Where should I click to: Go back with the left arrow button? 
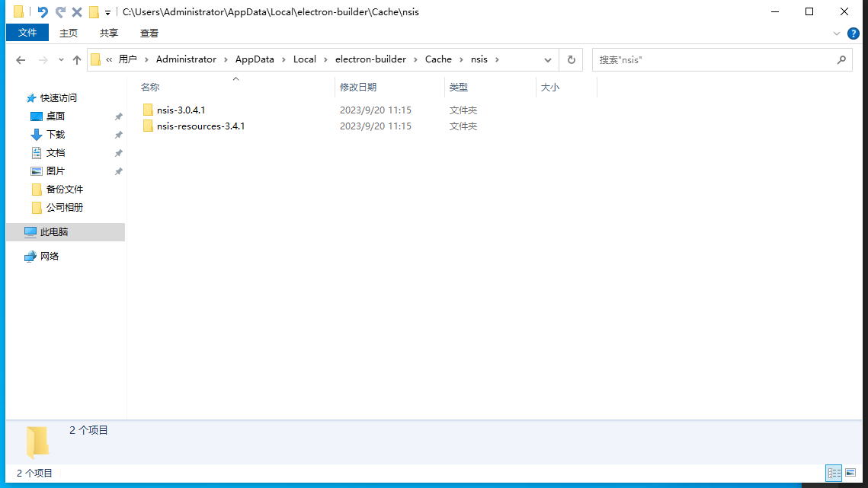(21, 60)
